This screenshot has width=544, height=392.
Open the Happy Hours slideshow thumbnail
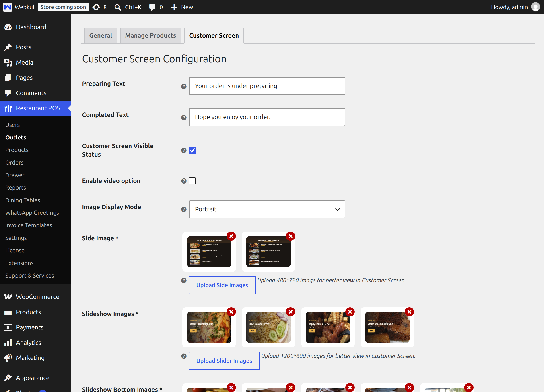pyautogui.click(x=328, y=327)
